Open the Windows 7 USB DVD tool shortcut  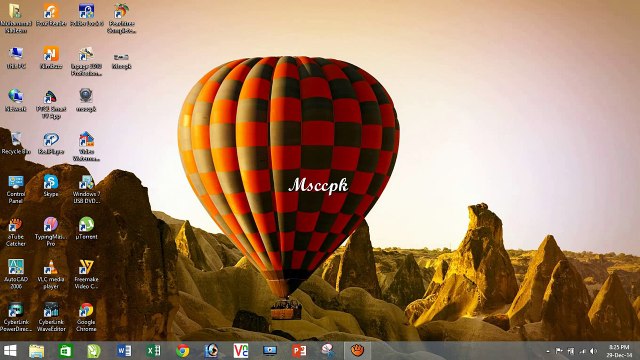(x=86, y=189)
